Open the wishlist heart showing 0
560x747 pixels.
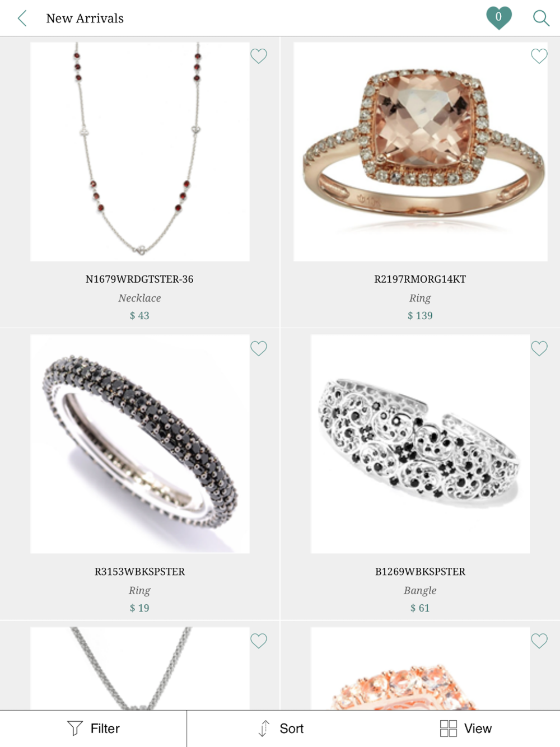pyautogui.click(x=498, y=17)
